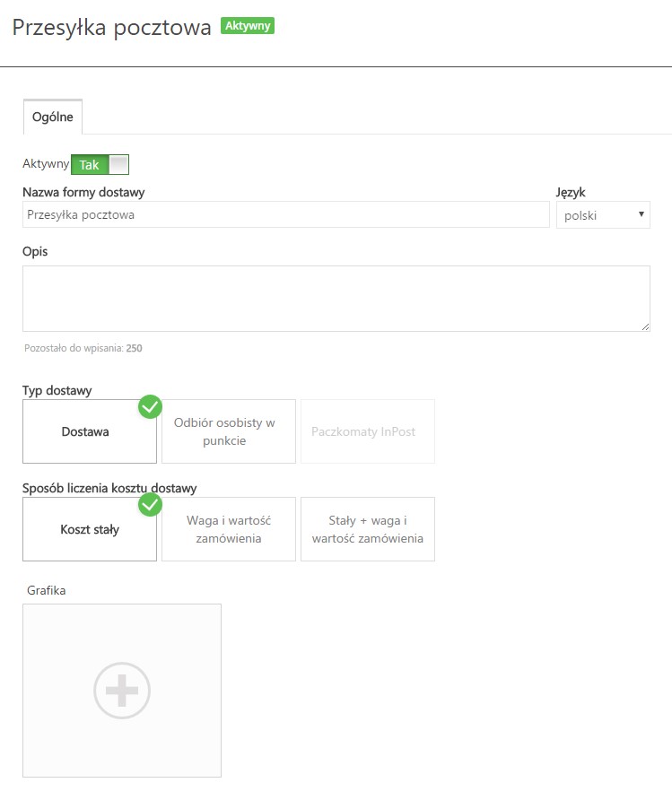
Task: Click the Grafika upload thumbnail area
Action: coord(122,691)
